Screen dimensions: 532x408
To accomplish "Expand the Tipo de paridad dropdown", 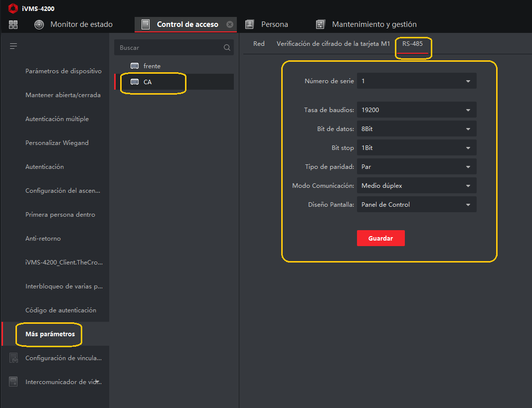I will (416, 167).
